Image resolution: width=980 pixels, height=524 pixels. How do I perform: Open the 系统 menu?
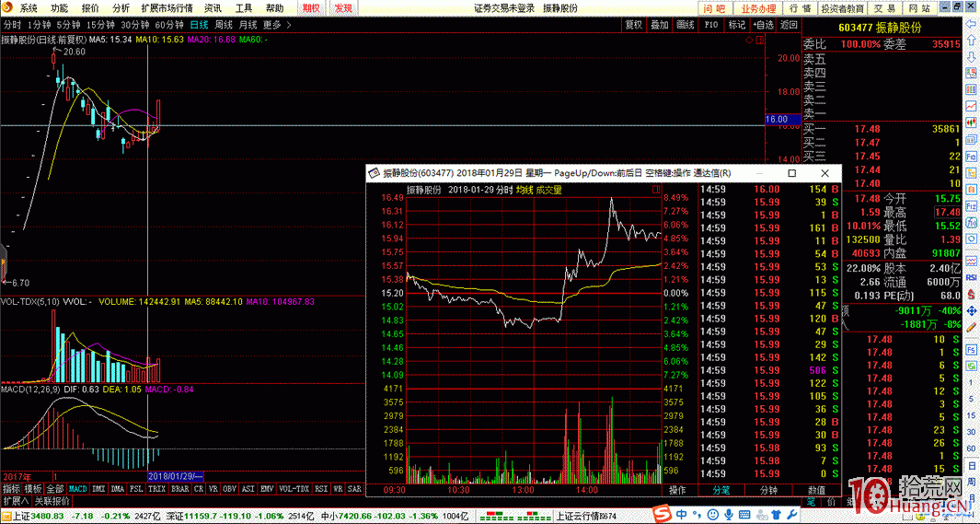[x=29, y=8]
